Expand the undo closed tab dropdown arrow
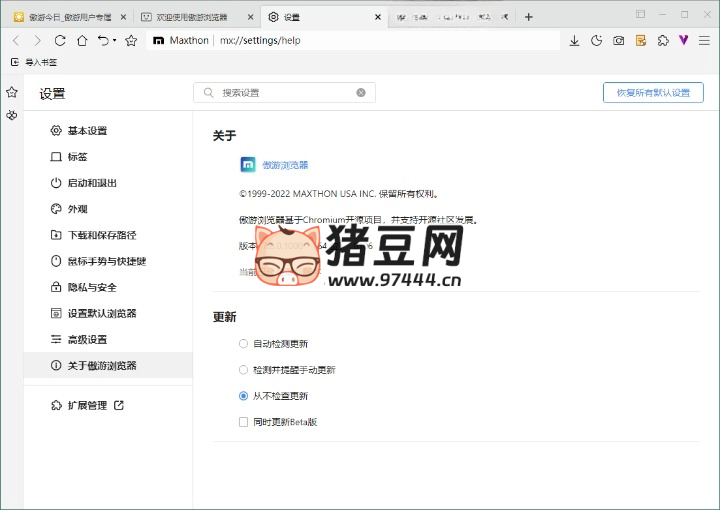 [x=114, y=40]
